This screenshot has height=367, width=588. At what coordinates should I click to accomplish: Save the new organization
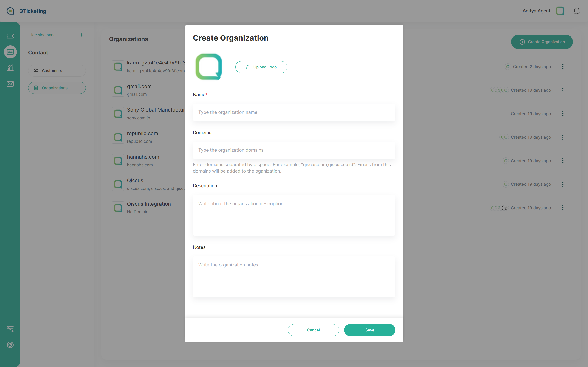370,330
